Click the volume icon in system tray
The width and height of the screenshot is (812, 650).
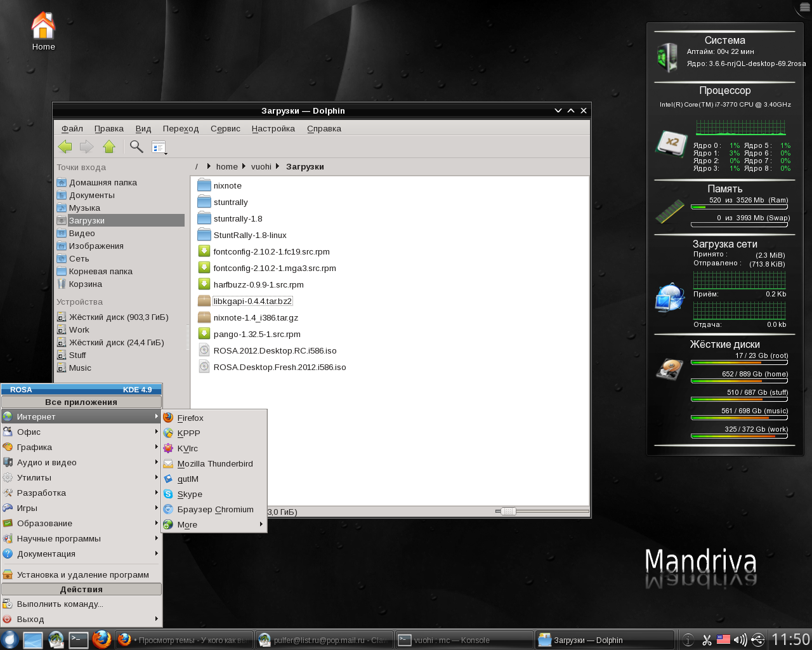740,640
